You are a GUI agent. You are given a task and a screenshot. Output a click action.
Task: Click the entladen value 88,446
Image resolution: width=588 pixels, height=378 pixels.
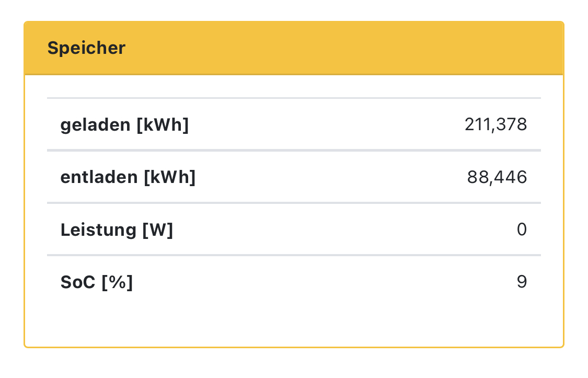497,178
